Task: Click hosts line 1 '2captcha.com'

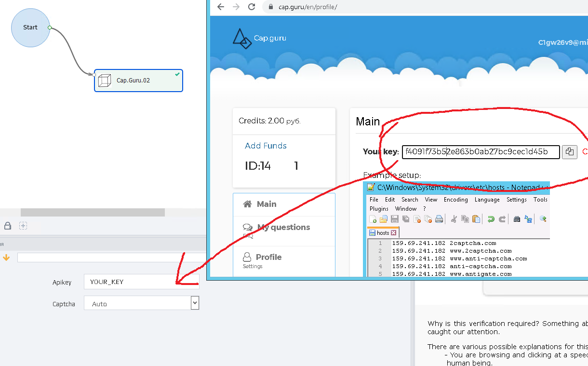Action: tap(473, 243)
